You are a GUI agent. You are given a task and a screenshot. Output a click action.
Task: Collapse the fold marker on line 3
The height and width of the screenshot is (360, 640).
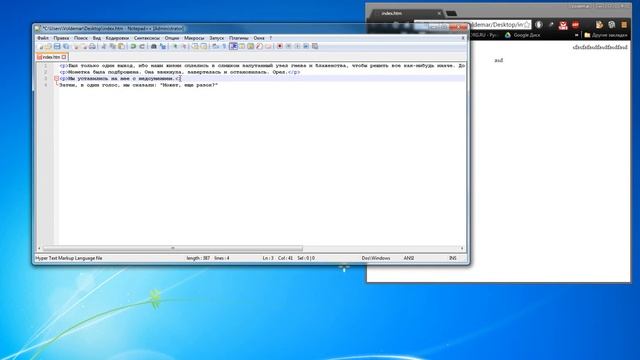56,78
